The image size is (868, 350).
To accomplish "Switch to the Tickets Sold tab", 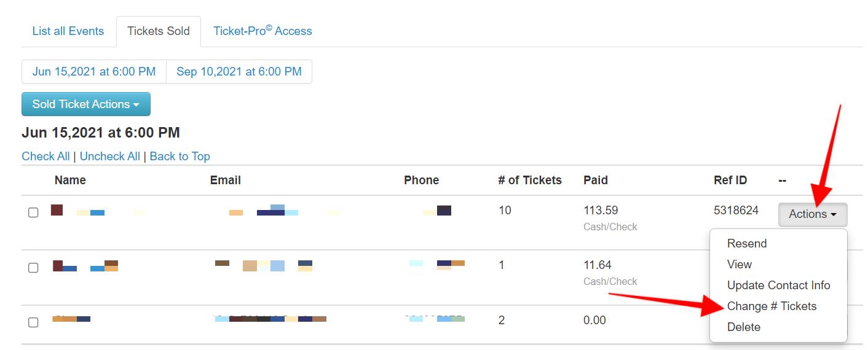I will (x=159, y=31).
